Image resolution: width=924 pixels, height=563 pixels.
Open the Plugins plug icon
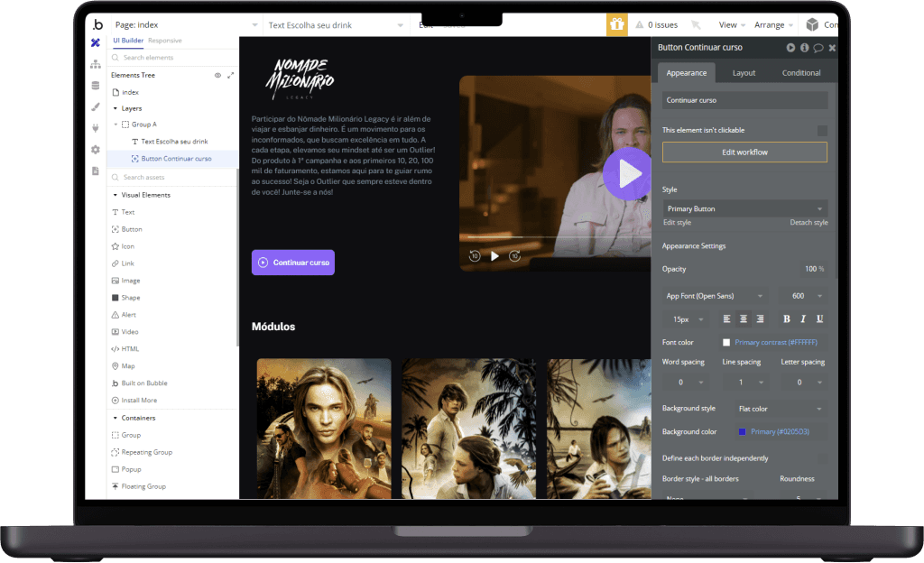tap(96, 128)
